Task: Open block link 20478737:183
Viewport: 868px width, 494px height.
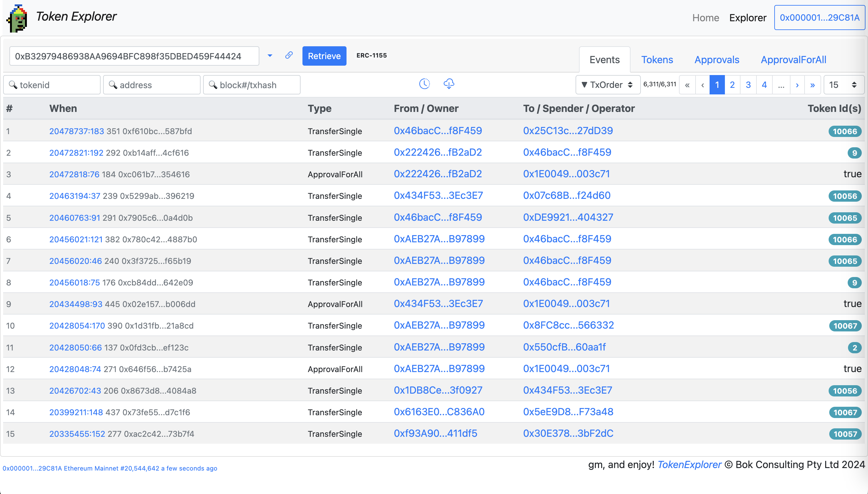Action: pos(77,131)
